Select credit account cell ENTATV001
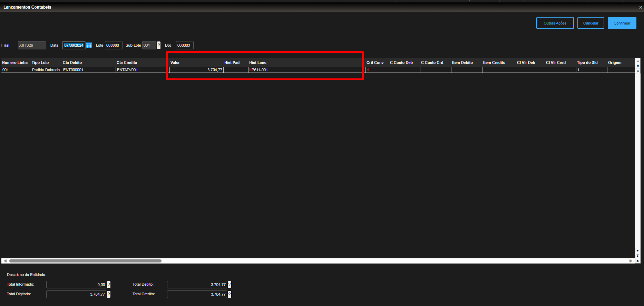Screen dimensions: 644x306 click(x=143, y=70)
